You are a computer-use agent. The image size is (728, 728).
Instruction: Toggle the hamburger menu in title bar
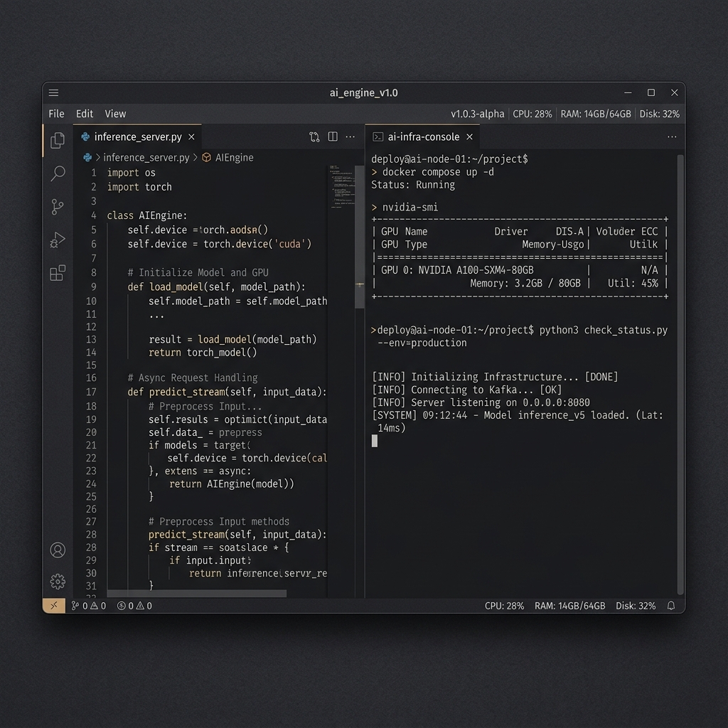(x=54, y=93)
